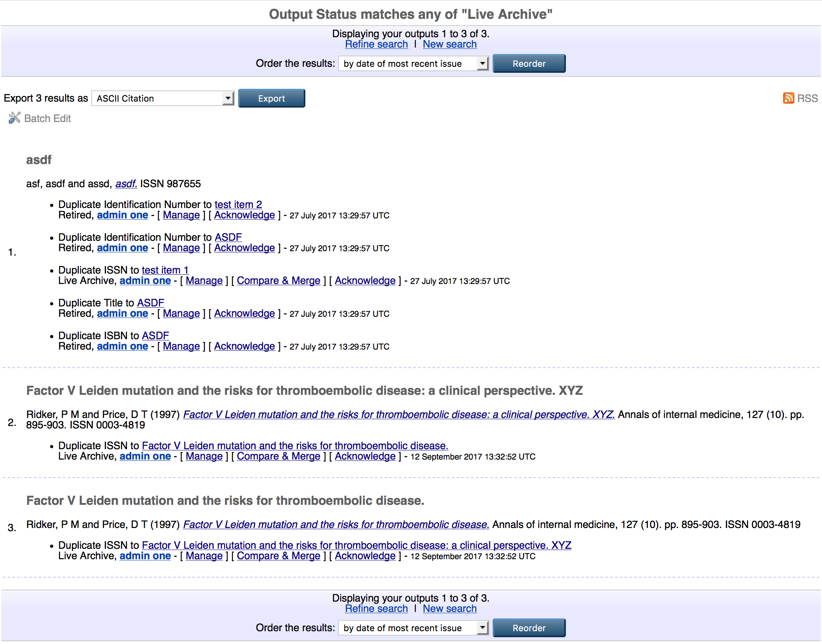Click the bottom New search link

pyautogui.click(x=449, y=609)
